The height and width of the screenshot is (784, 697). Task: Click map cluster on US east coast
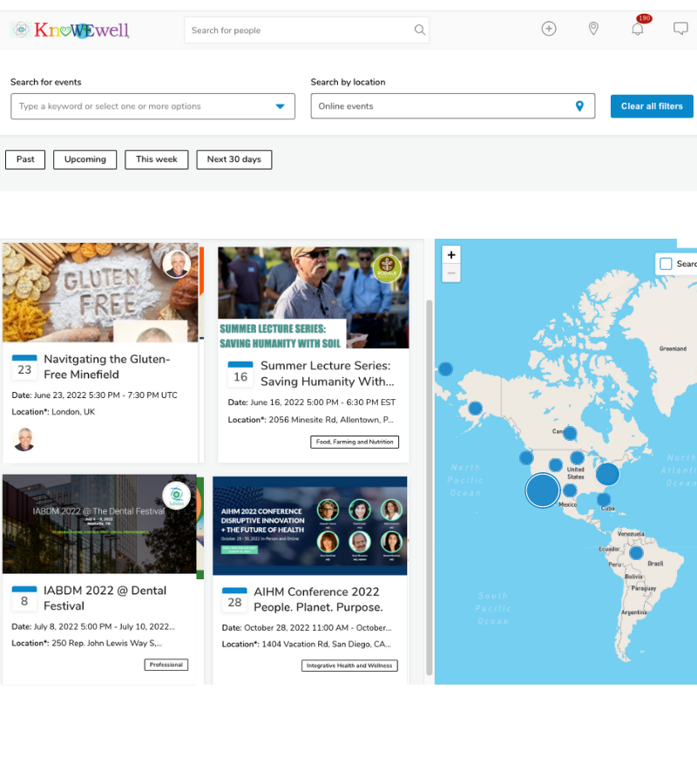607,474
